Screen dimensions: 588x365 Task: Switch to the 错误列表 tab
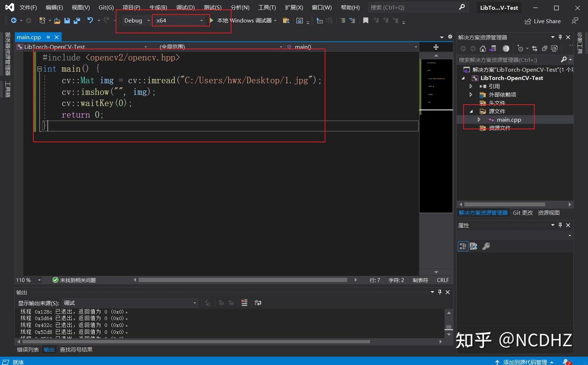click(27, 350)
